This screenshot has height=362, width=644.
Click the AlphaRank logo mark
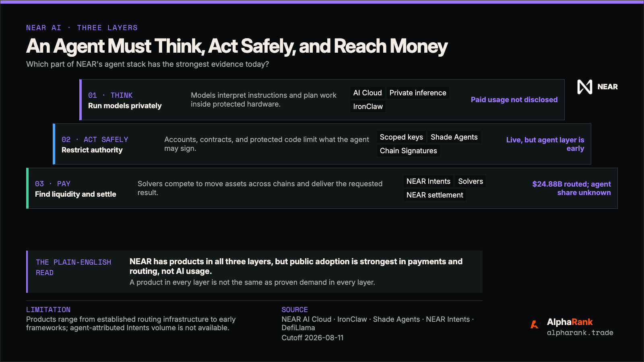pyautogui.click(x=535, y=325)
